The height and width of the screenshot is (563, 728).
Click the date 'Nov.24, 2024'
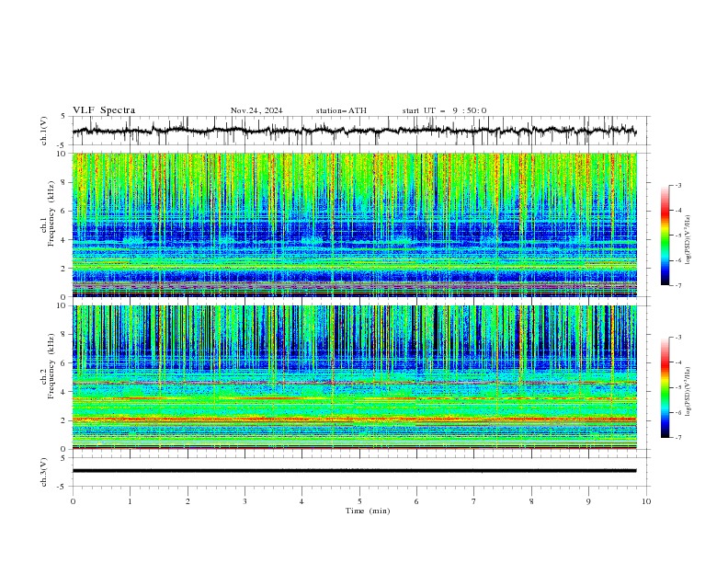click(x=256, y=110)
